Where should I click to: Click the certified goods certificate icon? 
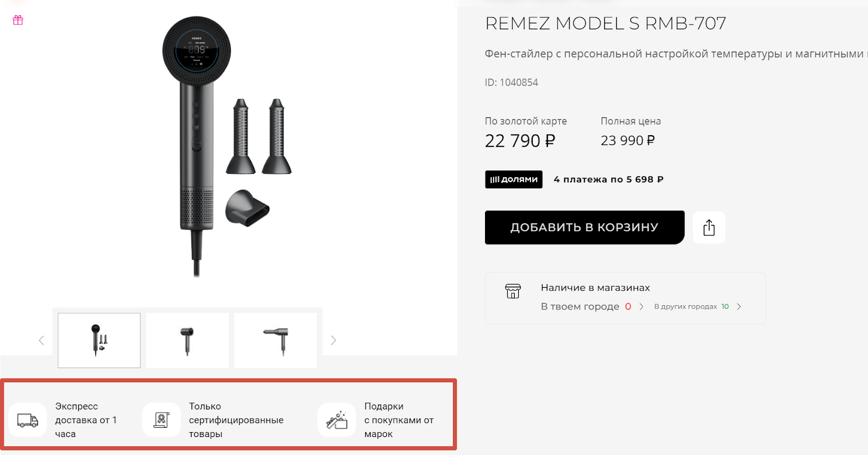pos(162,420)
